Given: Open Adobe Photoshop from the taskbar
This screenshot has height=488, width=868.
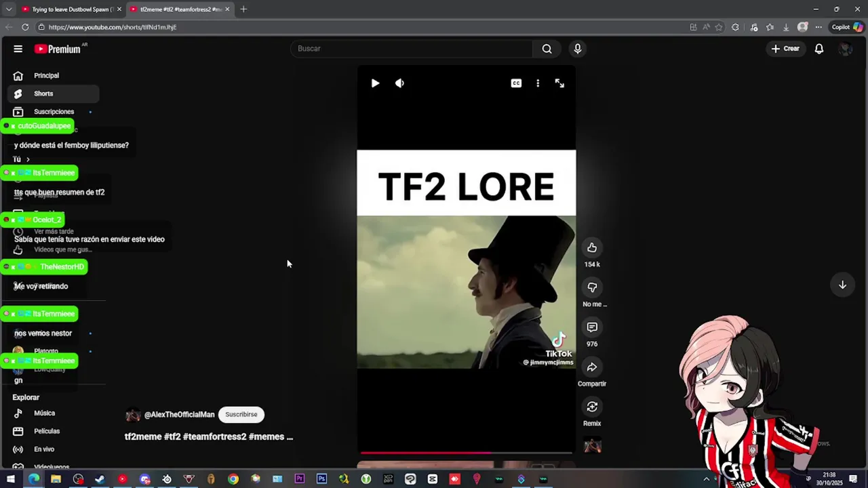Looking at the screenshot, I should point(321,479).
